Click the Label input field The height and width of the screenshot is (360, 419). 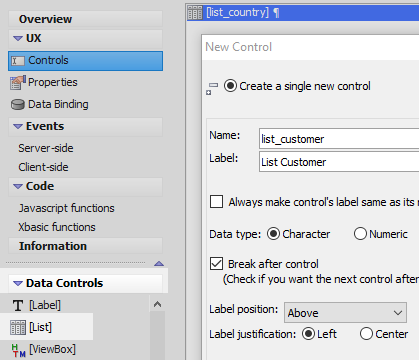[339, 162]
